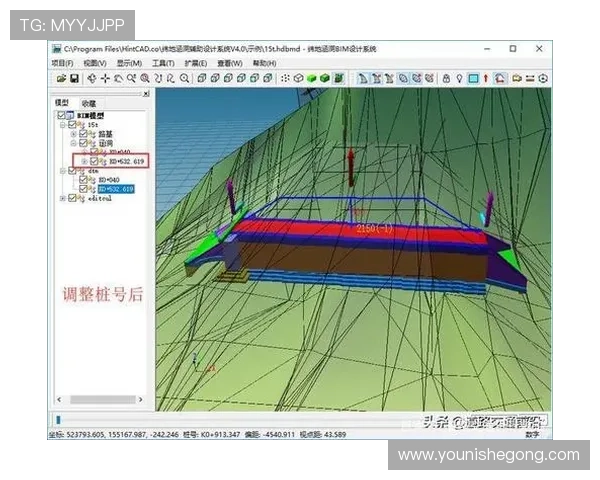Select the 路基 tree label
The width and height of the screenshot is (600, 480).
click(x=106, y=134)
